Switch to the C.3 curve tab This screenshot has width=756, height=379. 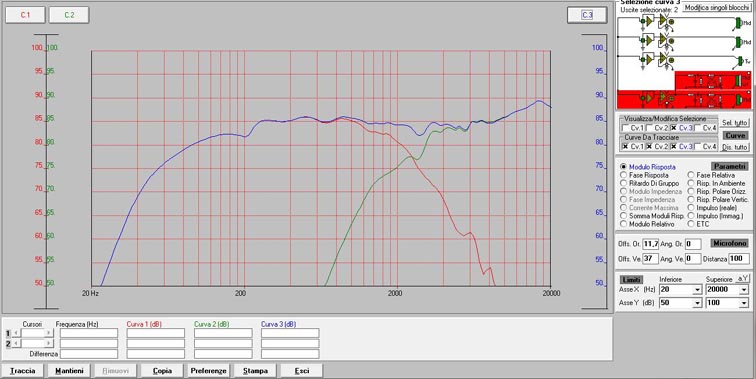tap(587, 15)
